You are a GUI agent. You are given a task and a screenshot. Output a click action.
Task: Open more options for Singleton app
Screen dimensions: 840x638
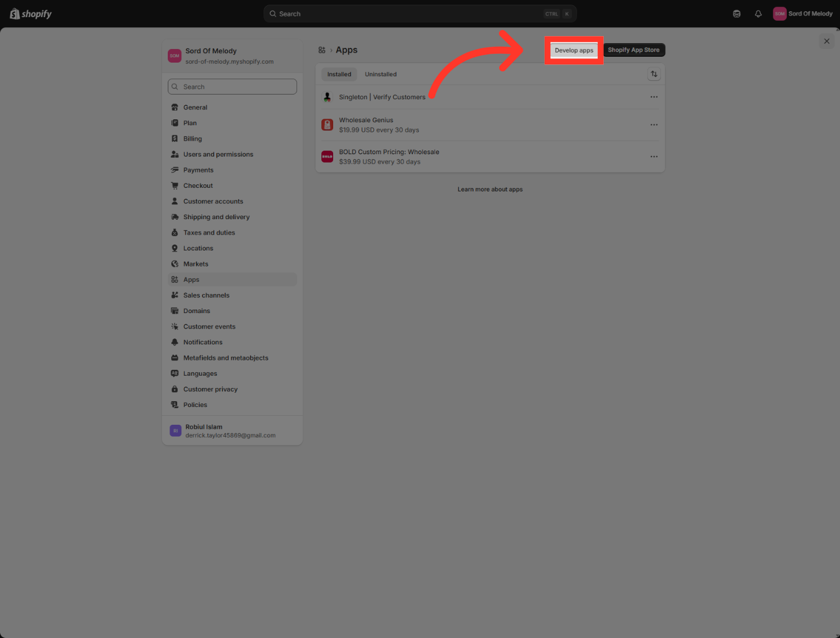654,97
